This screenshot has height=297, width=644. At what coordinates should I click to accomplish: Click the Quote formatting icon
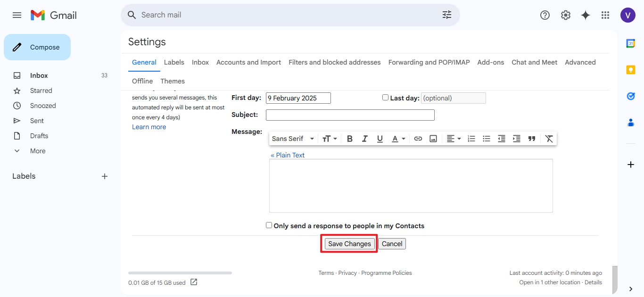pyautogui.click(x=531, y=139)
